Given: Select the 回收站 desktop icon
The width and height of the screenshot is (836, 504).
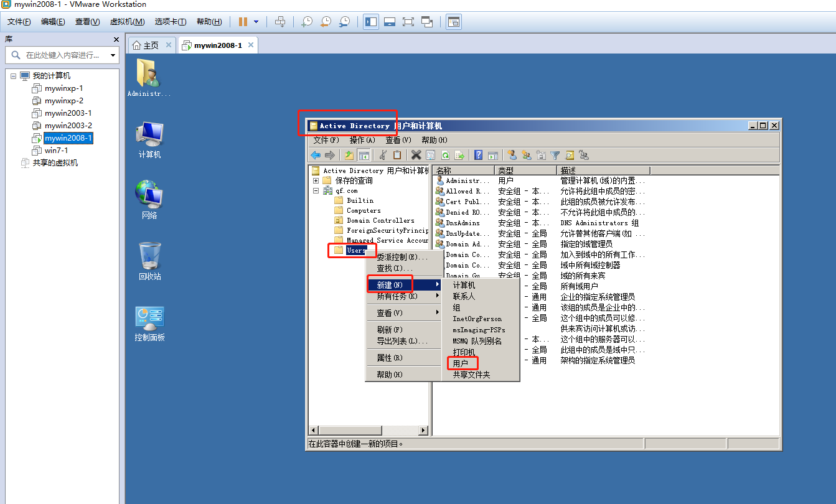Looking at the screenshot, I should (x=149, y=261).
